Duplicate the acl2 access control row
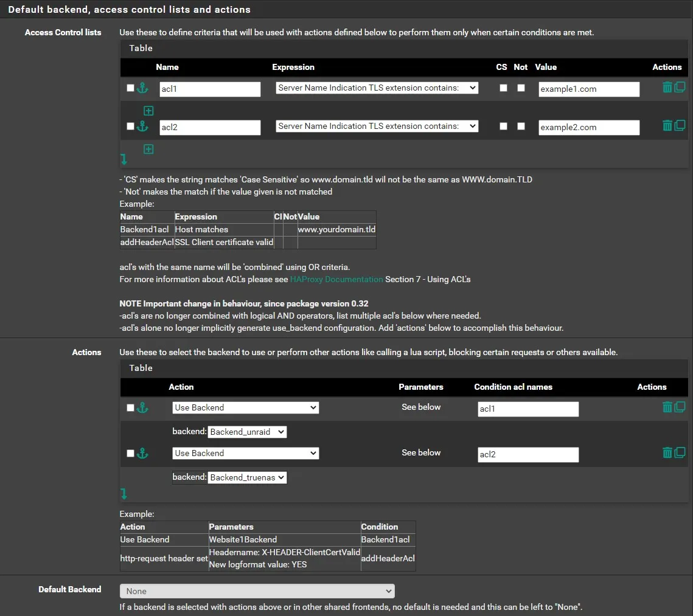The height and width of the screenshot is (616, 693). tap(680, 126)
